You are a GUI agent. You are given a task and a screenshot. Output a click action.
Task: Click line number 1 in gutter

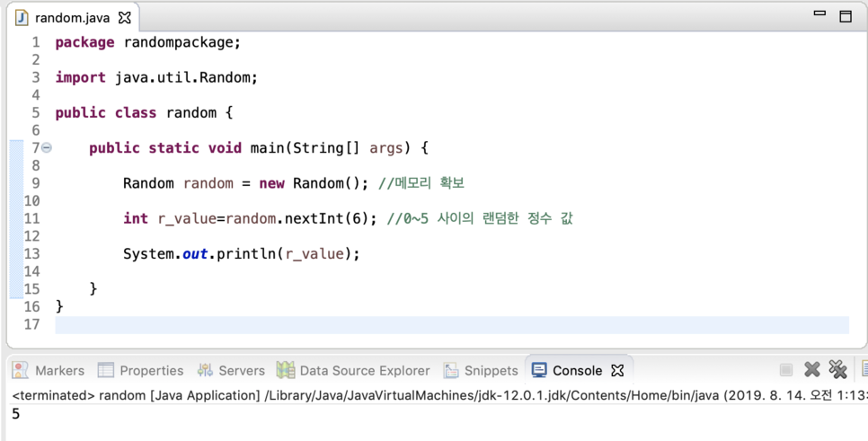[x=36, y=42]
